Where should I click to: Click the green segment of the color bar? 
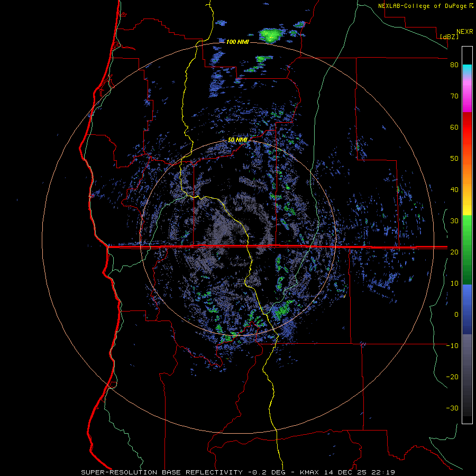[467, 250]
